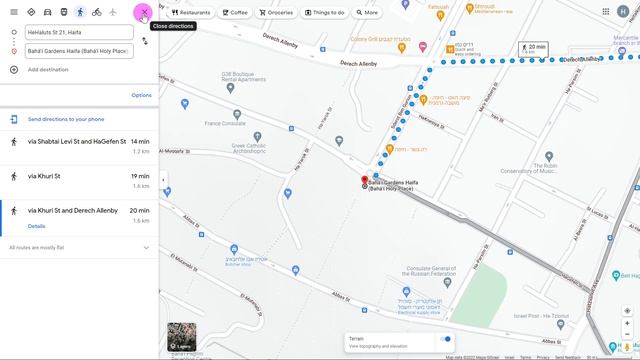Click Butcher shop marker on Abbas St

(234, 249)
